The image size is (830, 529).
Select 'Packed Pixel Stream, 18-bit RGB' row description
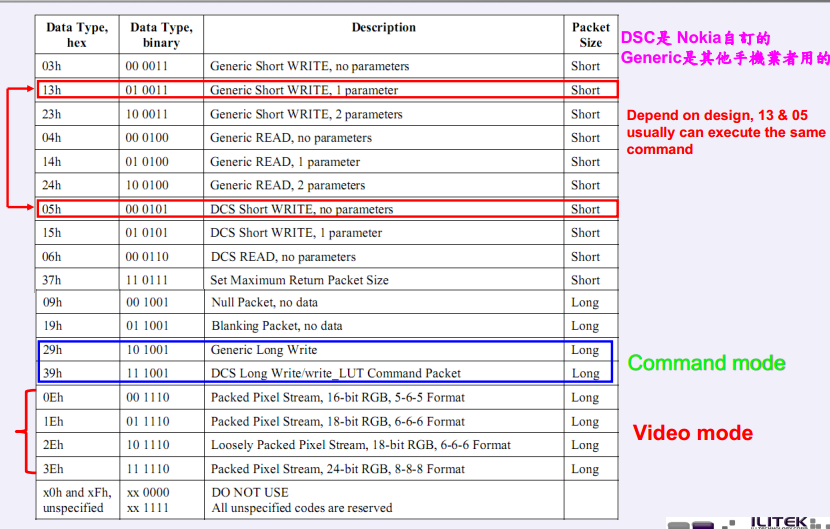[338, 422]
